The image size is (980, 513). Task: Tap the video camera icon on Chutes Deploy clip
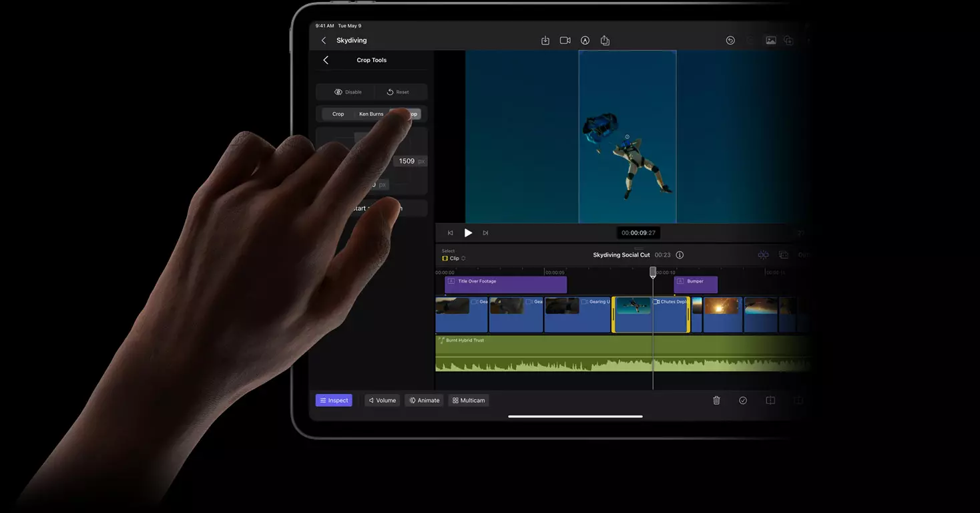coord(656,302)
